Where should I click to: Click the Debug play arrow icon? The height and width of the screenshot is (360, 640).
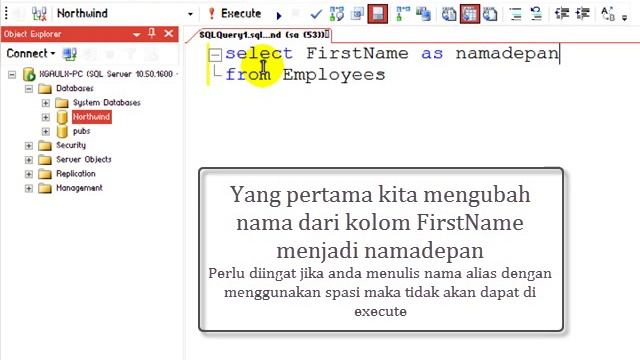pos(279,16)
